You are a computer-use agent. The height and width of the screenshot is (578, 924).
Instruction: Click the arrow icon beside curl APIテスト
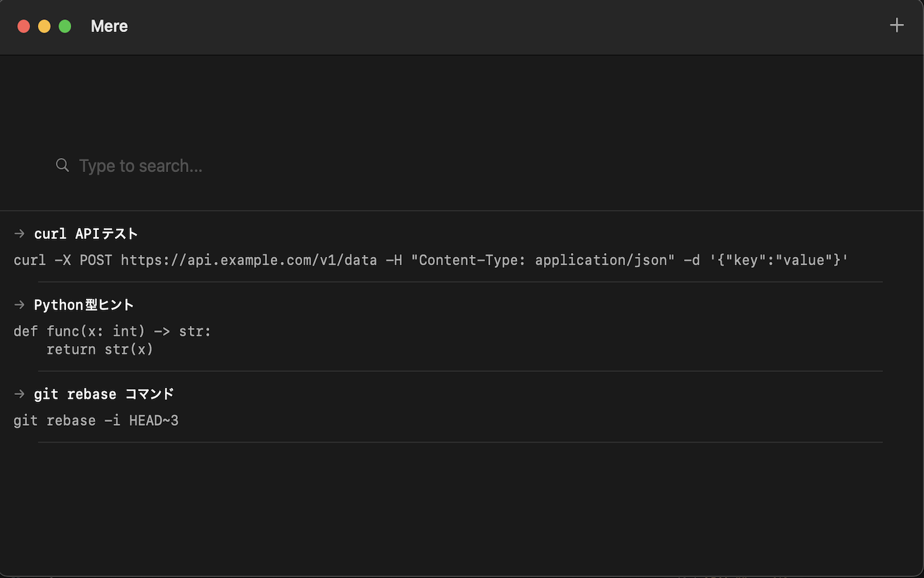coord(19,234)
